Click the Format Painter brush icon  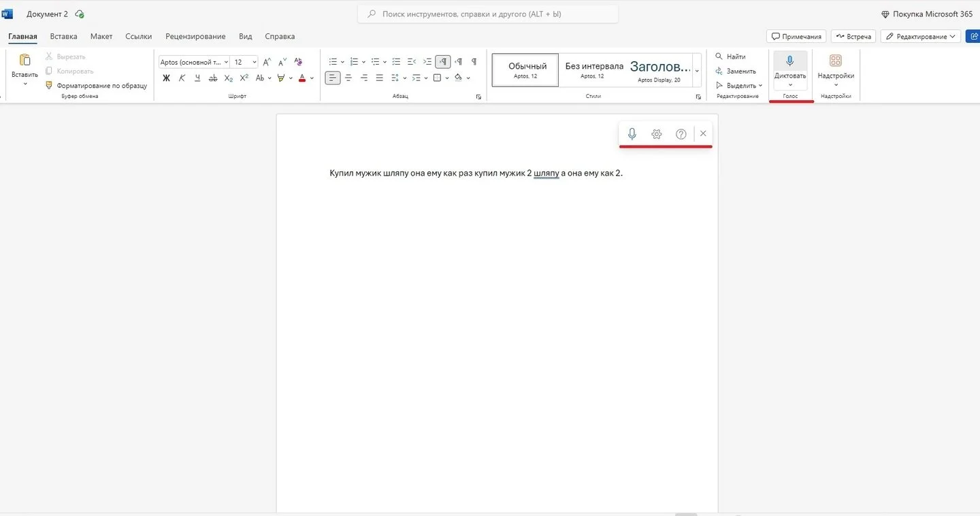(49, 86)
